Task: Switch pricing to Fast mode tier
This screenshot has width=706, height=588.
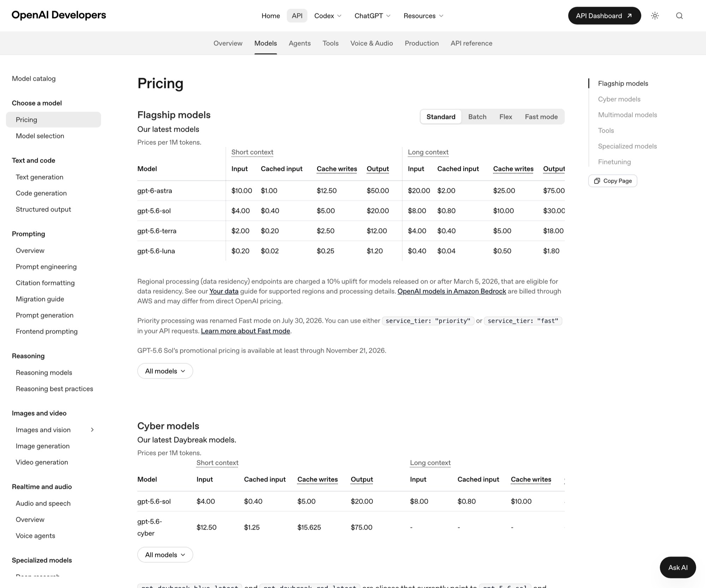Action: click(x=541, y=117)
